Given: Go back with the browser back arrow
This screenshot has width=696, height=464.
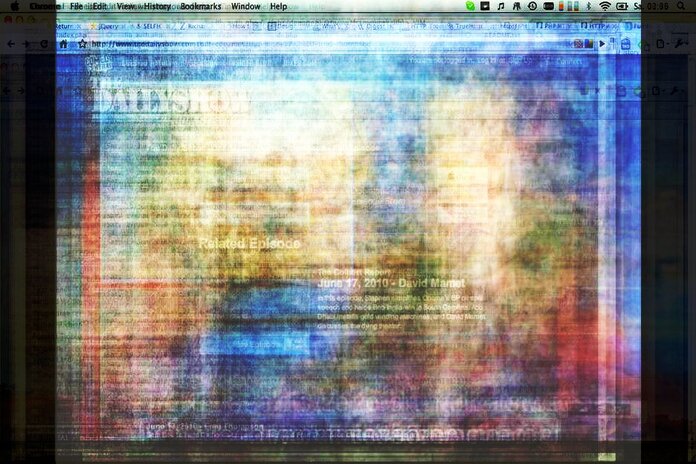Looking at the screenshot, I should coord(11,44).
